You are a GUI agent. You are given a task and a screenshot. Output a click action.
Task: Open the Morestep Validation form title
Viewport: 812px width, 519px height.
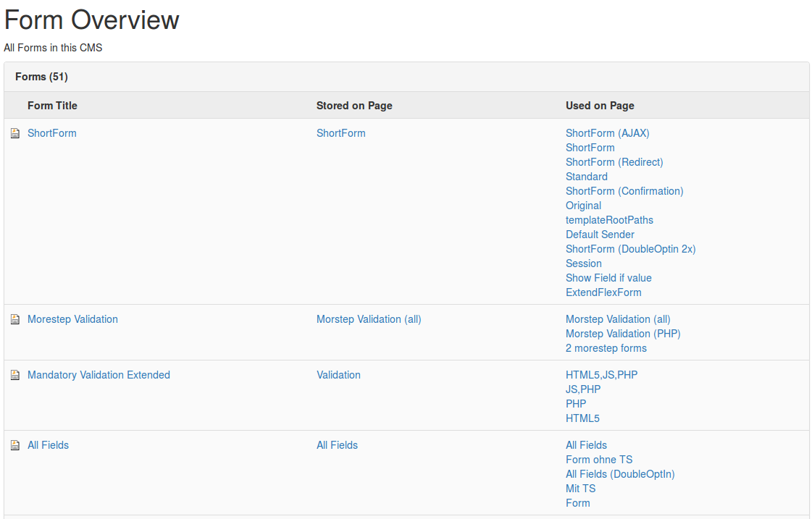(x=72, y=319)
